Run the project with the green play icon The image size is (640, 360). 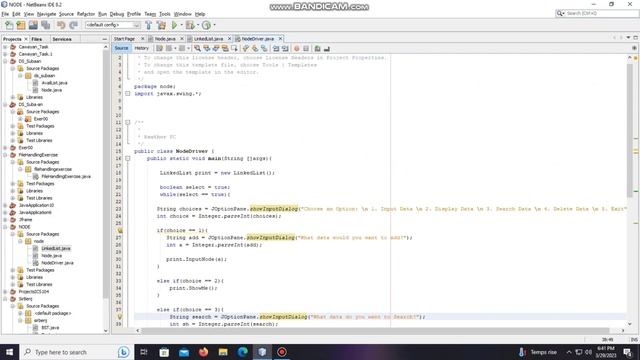coord(174,25)
